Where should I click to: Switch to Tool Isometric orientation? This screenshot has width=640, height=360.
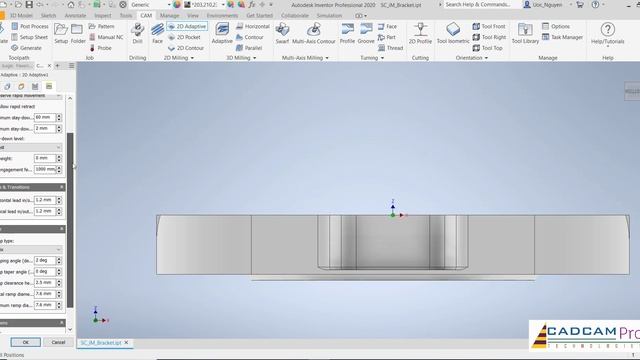453,33
